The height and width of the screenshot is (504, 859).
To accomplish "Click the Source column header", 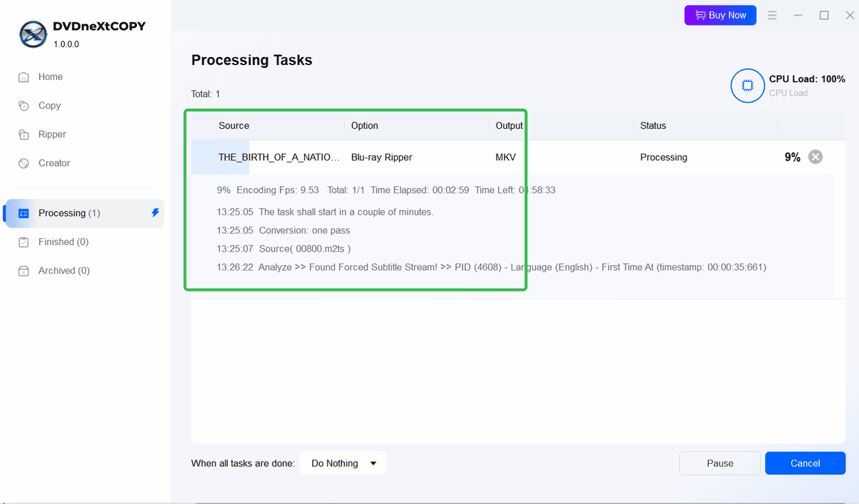I will [x=234, y=125].
